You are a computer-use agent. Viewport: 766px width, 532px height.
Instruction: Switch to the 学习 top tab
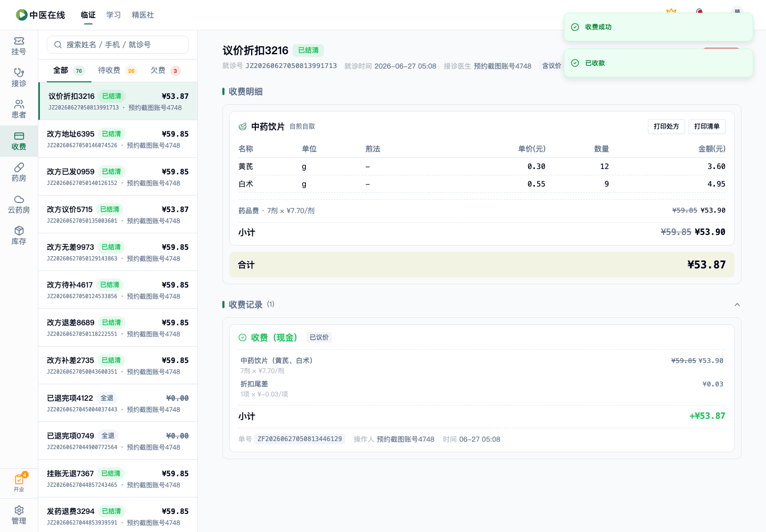pyautogui.click(x=113, y=15)
